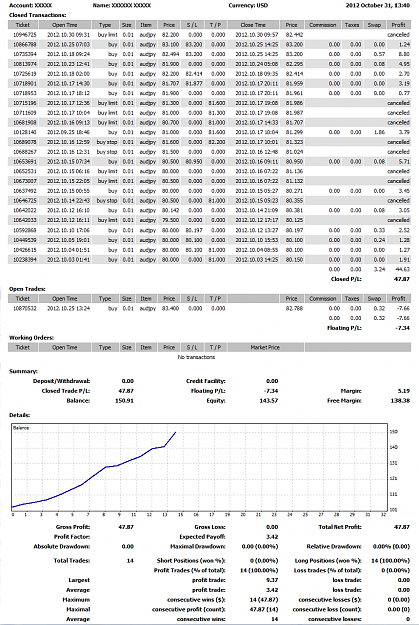Image resolution: width=419 pixels, height=625 pixels.
Task: Click the 'Relative Drawdown:' label
Action: coord(334,546)
